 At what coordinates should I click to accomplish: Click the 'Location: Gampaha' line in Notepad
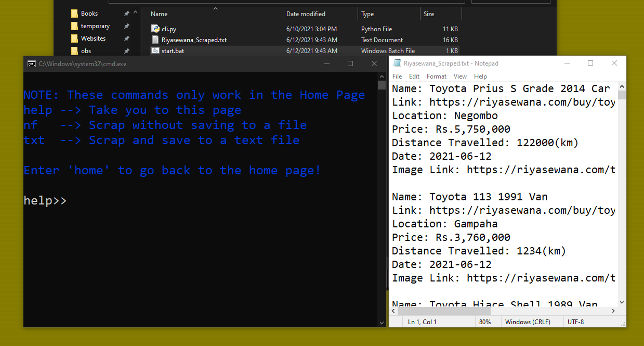coord(445,224)
